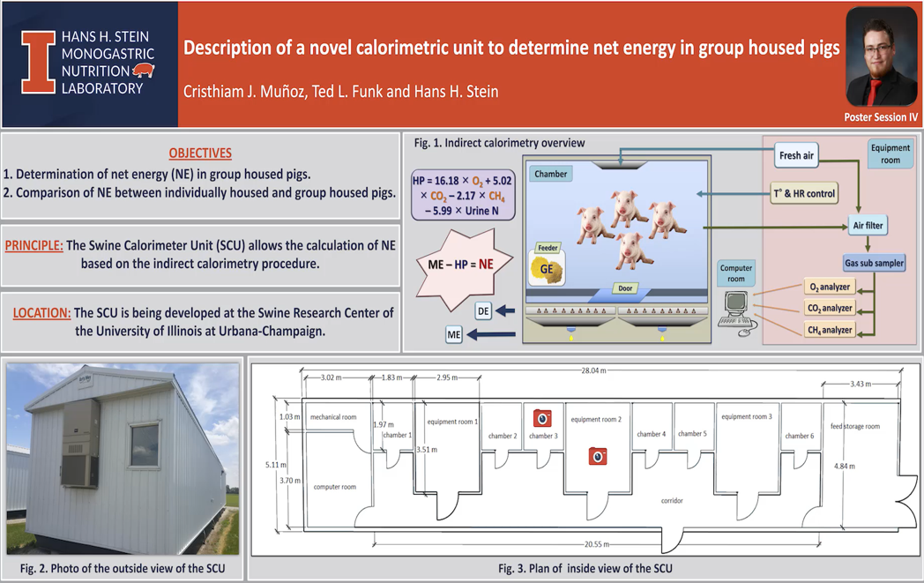Click the Feeder label
924x583 pixels.
[548, 248]
